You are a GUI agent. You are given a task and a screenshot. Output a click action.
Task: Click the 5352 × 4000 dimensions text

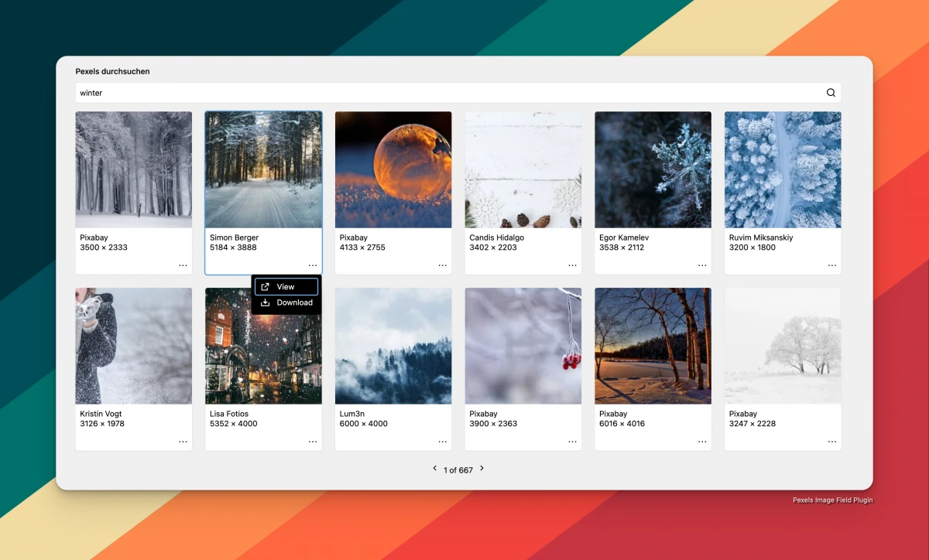click(x=234, y=424)
